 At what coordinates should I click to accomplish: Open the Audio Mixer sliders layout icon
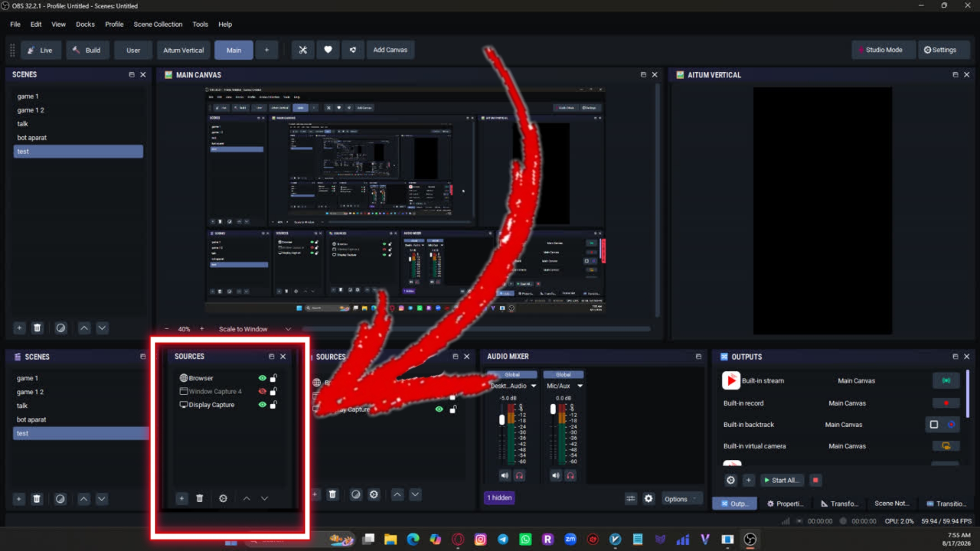pos(630,499)
